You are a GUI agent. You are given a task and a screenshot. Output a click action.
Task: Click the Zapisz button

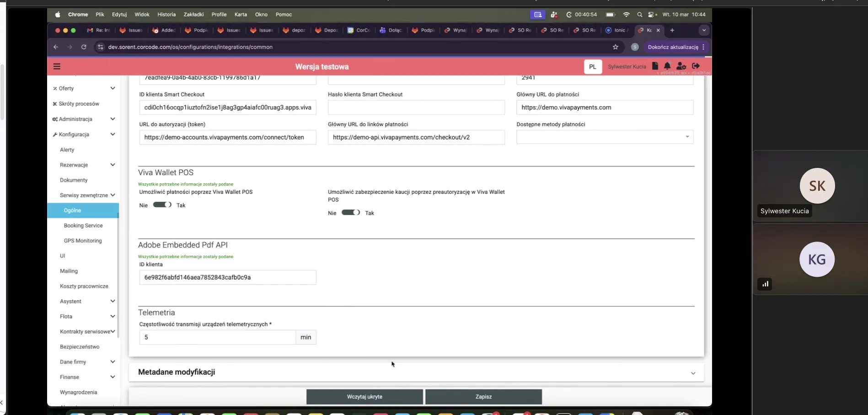[483, 396]
